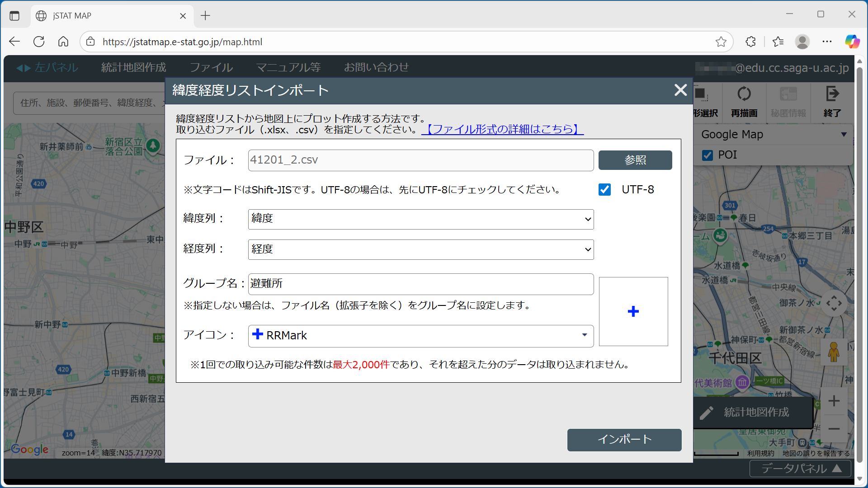Click the map pan compass control

834,303
